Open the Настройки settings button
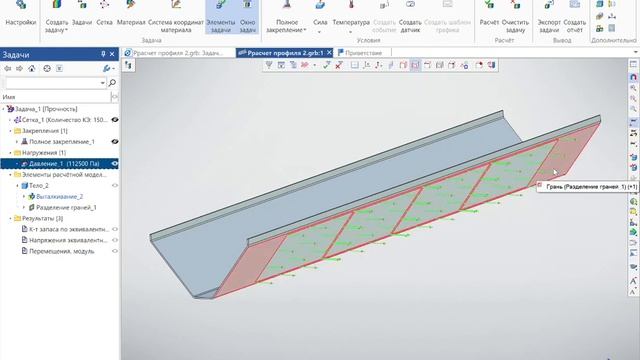 20,16
